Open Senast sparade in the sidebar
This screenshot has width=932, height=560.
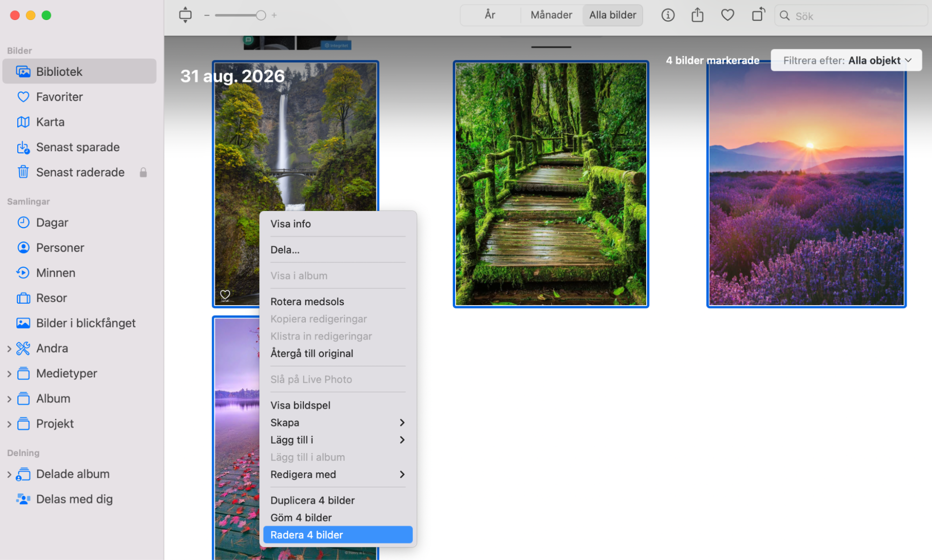(79, 147)
